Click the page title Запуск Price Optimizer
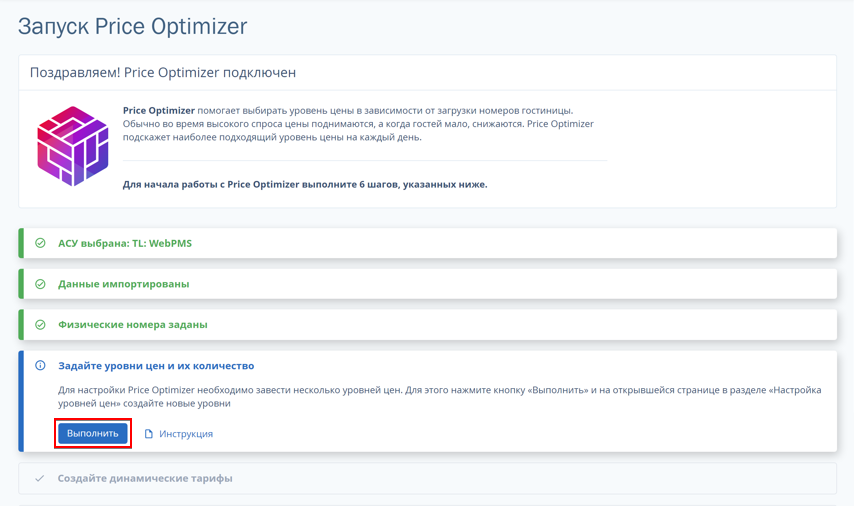 click(132, 26)
